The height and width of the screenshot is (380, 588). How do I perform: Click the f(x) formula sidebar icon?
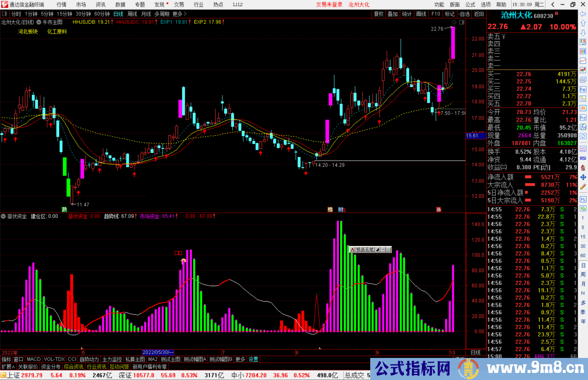(x=583, y=127)
